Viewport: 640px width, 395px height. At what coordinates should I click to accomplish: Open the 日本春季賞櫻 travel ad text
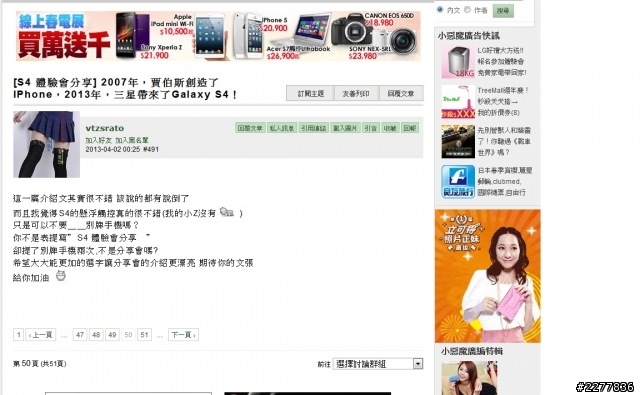[x=505, y=181]
